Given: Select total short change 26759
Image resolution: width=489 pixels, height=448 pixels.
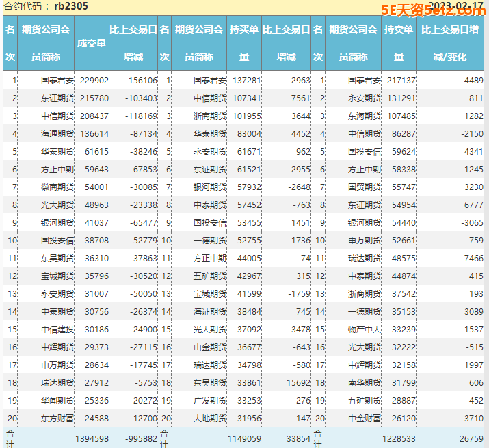Looking at the screenshot, I should (471, 439).
